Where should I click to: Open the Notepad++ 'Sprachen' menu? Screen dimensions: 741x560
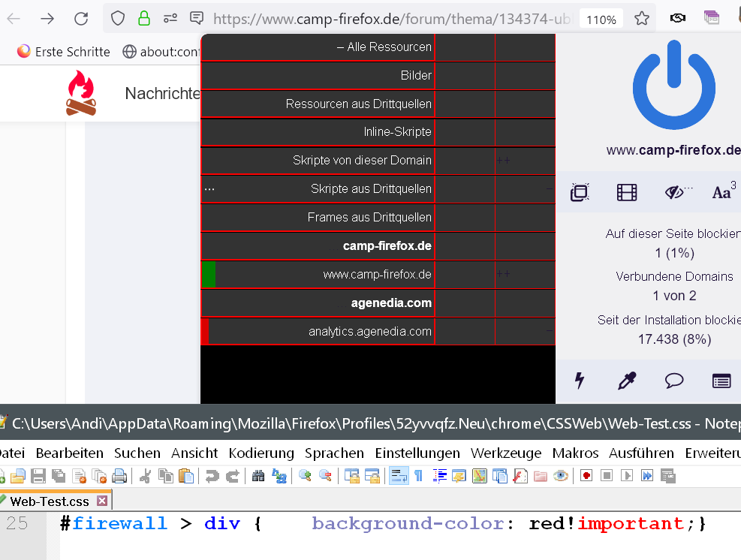(334, 453)
